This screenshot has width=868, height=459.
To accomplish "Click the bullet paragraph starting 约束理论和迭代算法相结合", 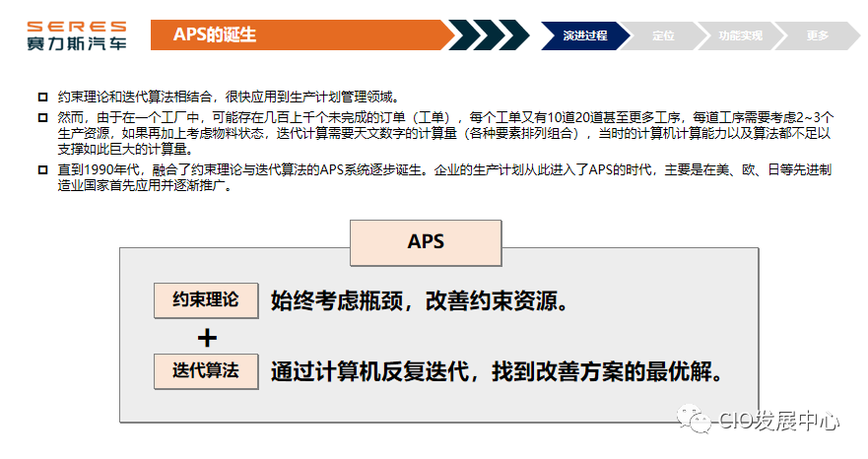I will click(229, 97).
